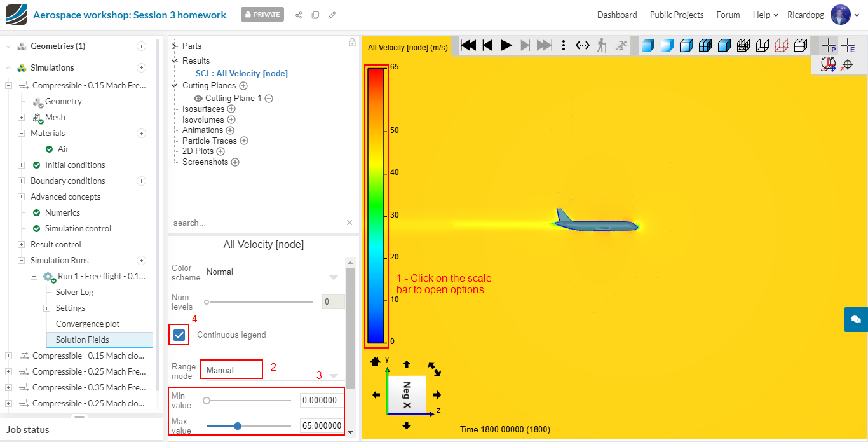Adjust the Min value slider handle

207,401
